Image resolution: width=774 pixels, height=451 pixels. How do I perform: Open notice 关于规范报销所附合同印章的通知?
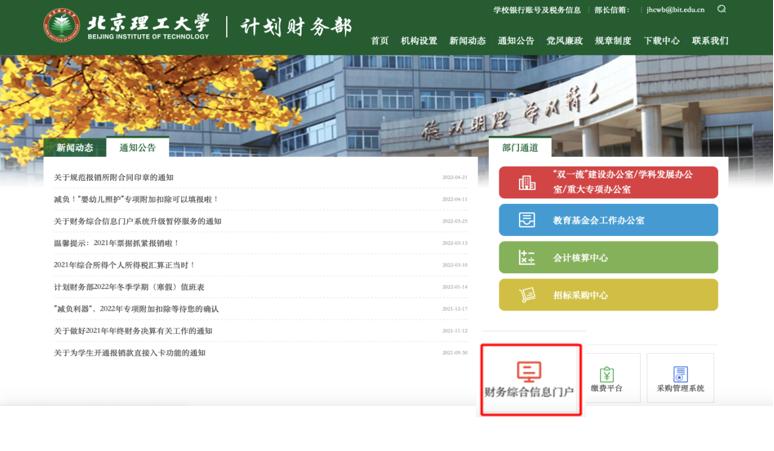(114, 177)
